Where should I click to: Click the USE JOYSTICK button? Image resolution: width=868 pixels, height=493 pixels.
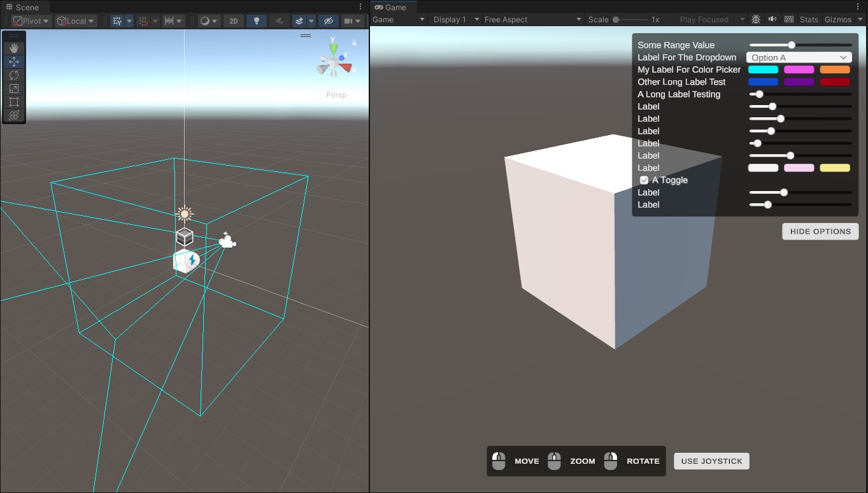(x=711, y=461)
